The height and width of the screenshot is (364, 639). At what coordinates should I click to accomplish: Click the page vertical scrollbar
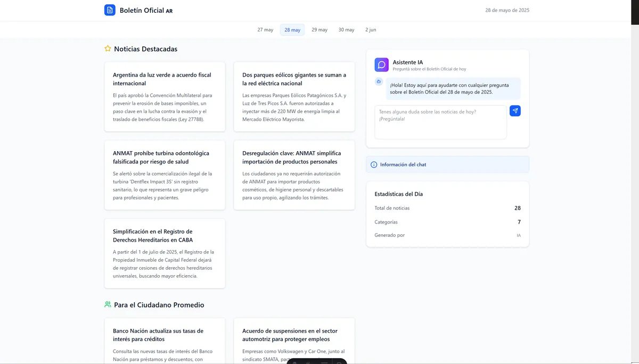[x=635, y=182]
